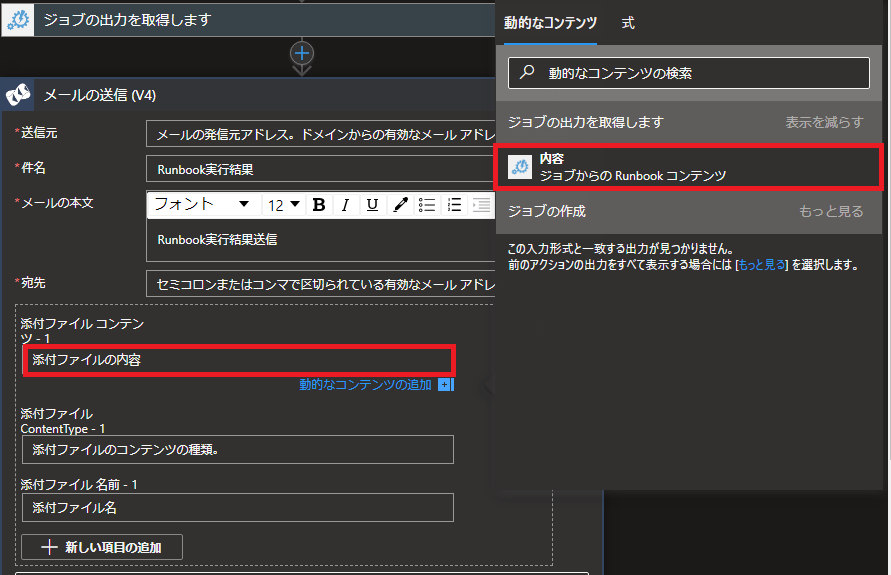Focus the 添付ファイル名 field
Image resolution: width=891 pixels, height=575 pixels.
coord(238,507)
